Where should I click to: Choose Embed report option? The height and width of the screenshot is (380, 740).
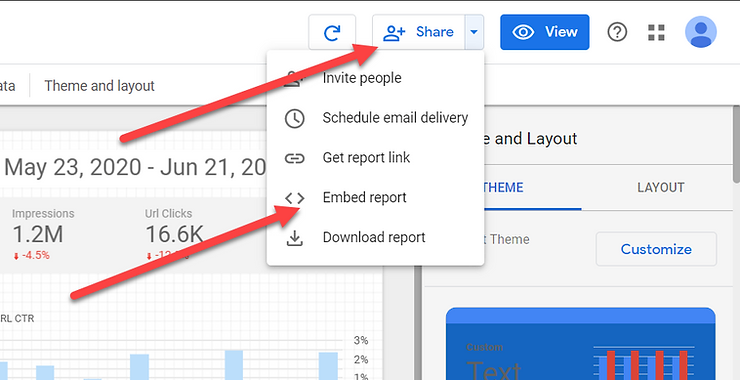[x=375, y=197]
